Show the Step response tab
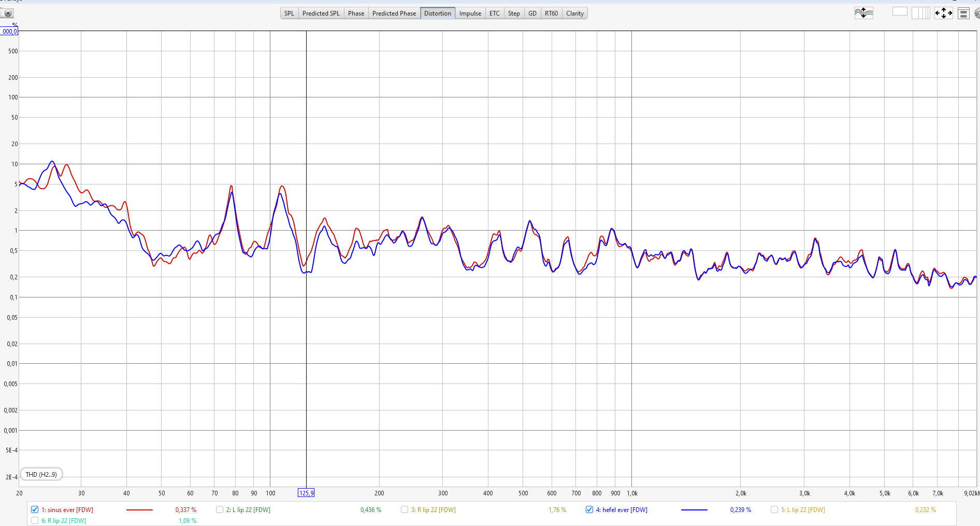The height and width of the screenshot is (526, 980). pyautogui.click(x=514, y=13)
